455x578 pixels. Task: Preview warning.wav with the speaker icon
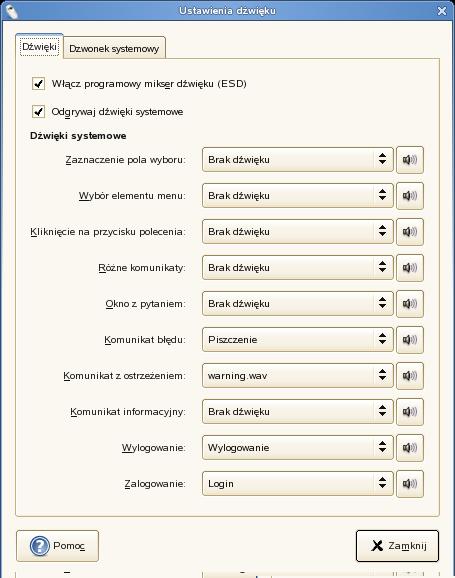pyautogui.click(x=410, y=376)
